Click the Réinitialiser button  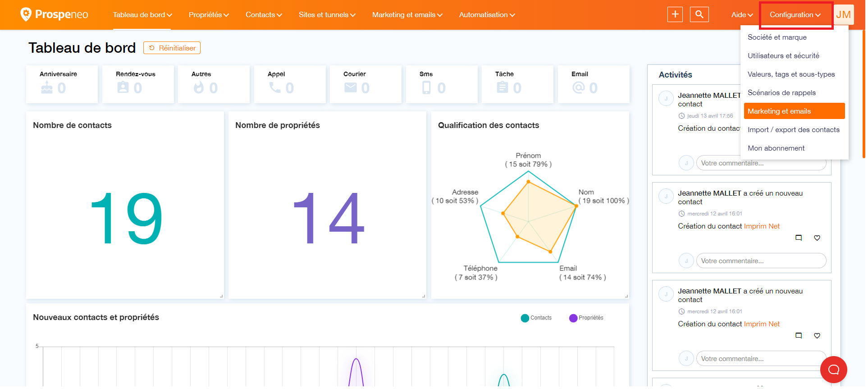(x=172, y=48)
